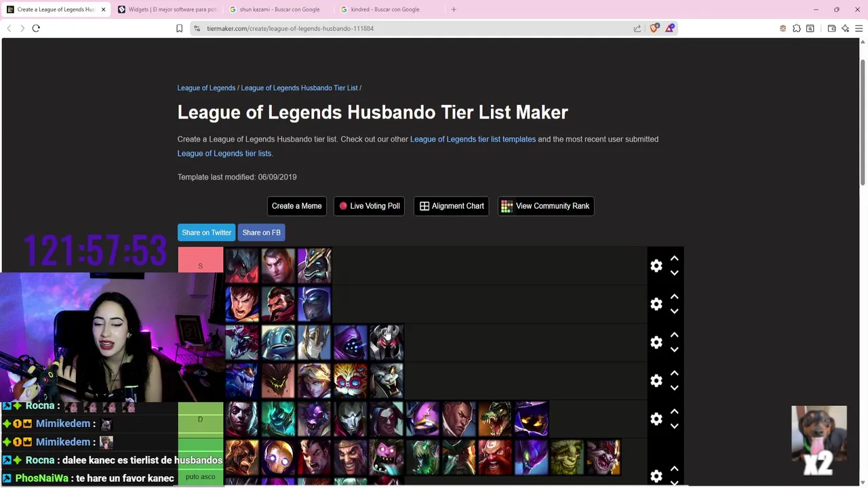
Task: Open the Alignment Chart button
Action: click(452, 206)
